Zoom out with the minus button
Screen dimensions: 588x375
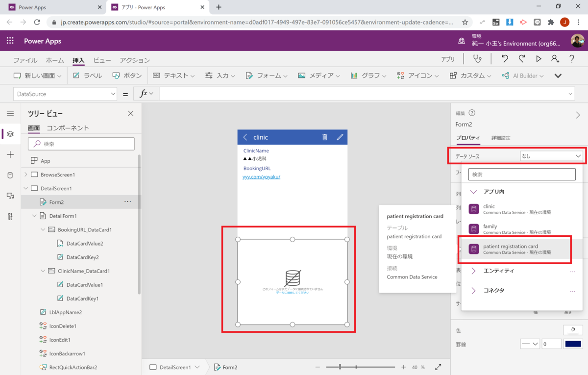coord(318,367)
